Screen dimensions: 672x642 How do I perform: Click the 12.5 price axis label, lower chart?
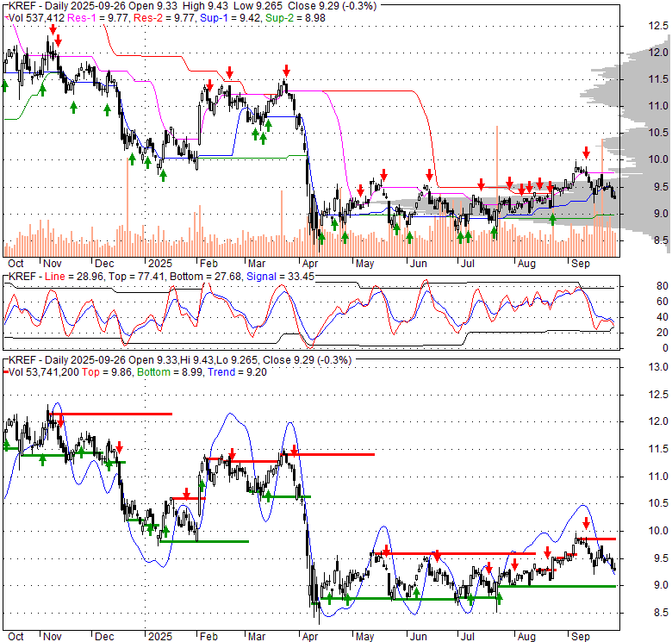click(x=658, y=395)
